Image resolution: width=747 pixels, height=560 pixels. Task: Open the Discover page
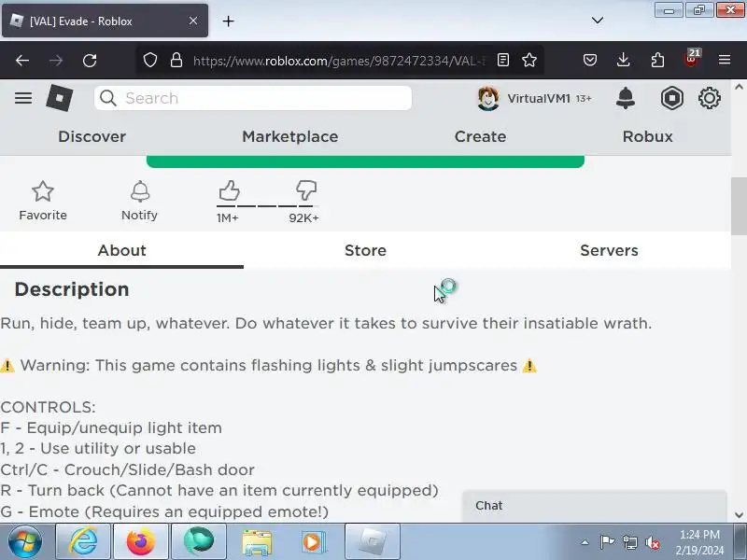pyautogui.click(x=92, y=136)
